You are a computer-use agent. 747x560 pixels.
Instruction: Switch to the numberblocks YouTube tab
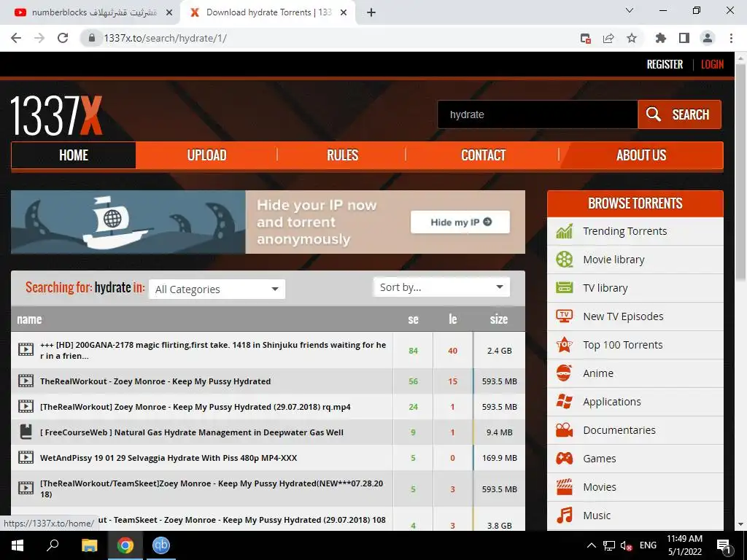(93, 12)
